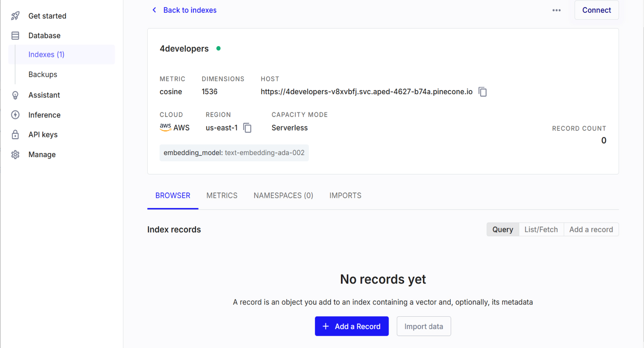The height and width of the screenshot is (348, 644).
Task: Click the cosine metric value
Action: point(171,92)
